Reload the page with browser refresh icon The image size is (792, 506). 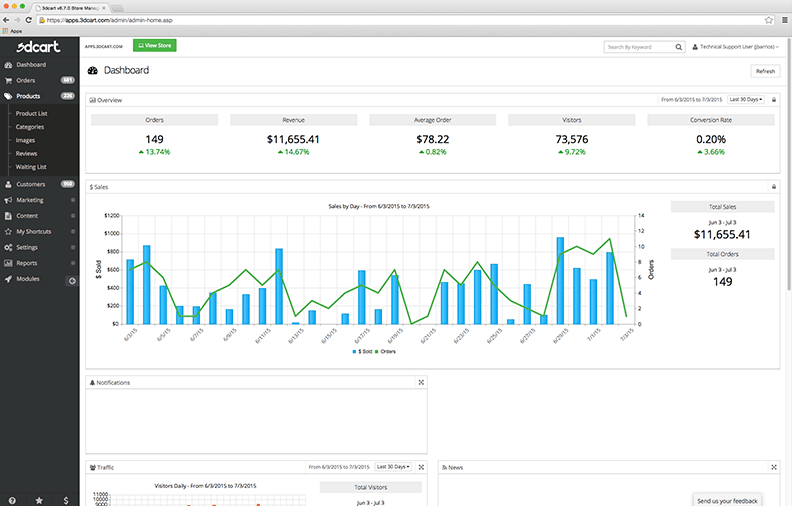click(x=28, y=20)
